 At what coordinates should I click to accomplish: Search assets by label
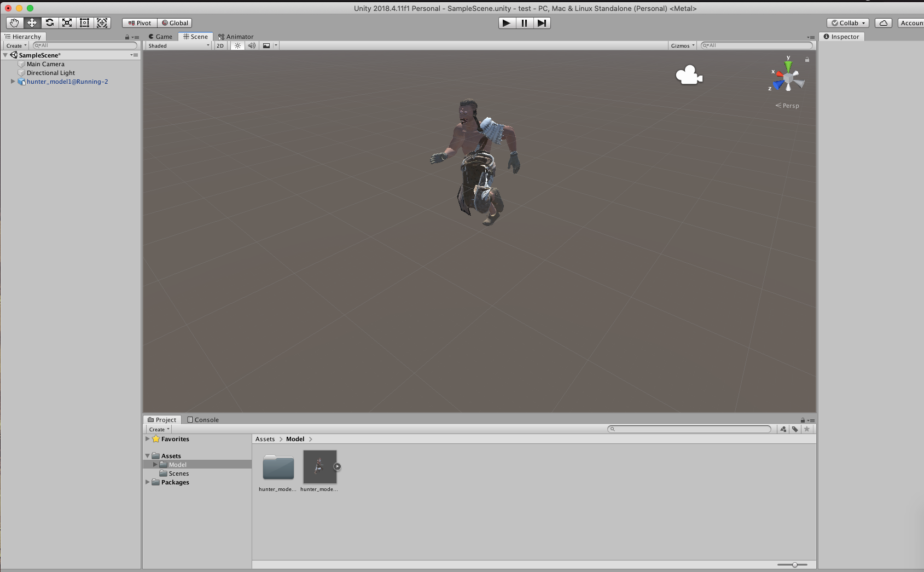click(795, 429)
